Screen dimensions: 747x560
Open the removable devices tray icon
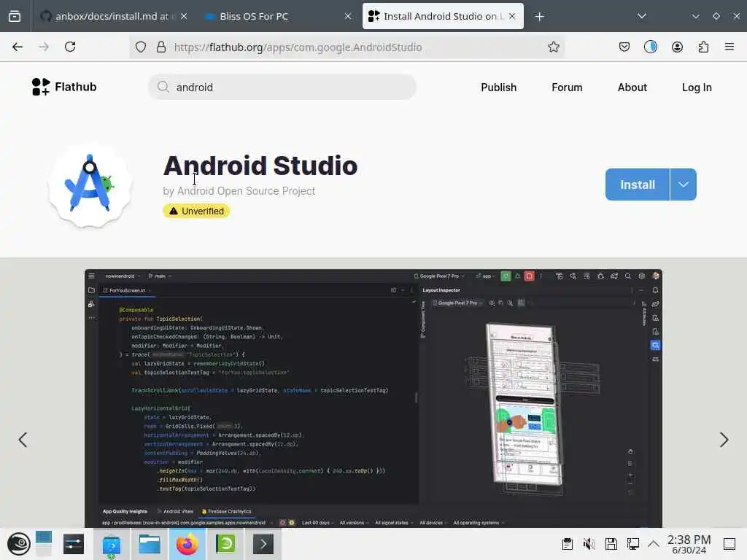tap(611, 544)
